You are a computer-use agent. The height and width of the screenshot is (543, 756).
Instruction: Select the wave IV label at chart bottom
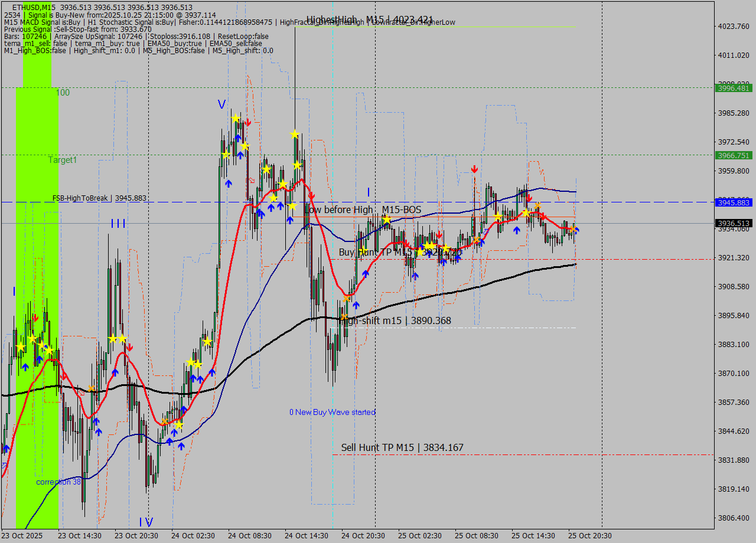click(146, 522)
